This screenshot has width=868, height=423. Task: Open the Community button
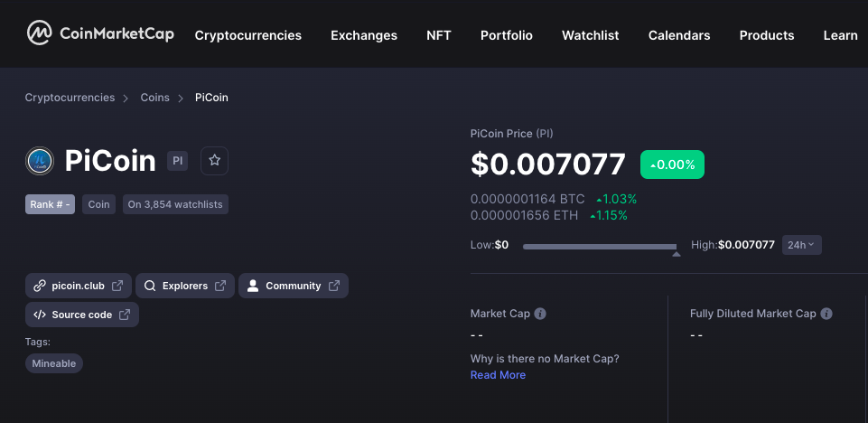pos(294,286)
